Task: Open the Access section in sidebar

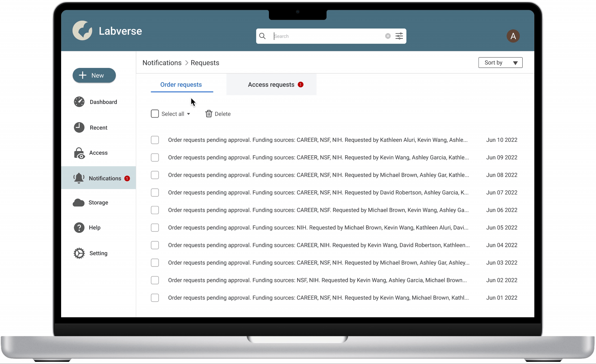Action: 98,153
